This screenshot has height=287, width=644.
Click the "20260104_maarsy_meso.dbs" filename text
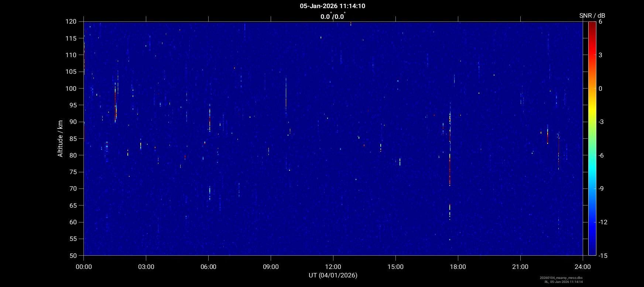561,278
